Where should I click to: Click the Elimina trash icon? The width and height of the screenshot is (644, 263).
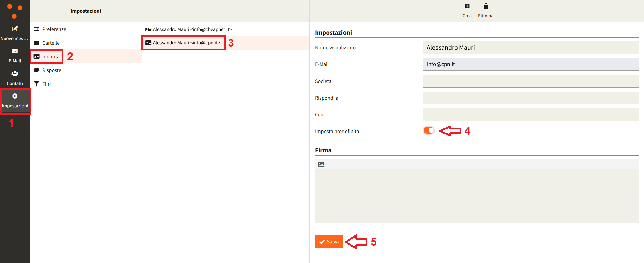(x=486, y=6)
